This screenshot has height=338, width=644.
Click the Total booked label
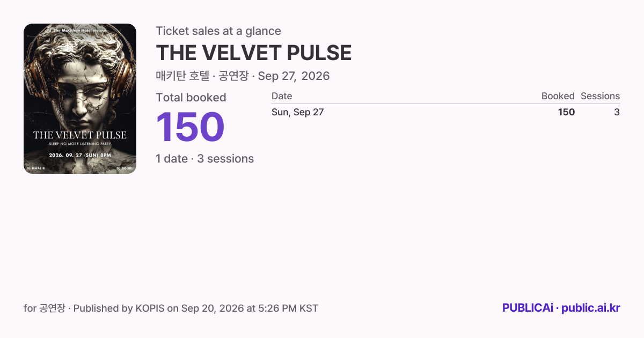tap(191, 98)
